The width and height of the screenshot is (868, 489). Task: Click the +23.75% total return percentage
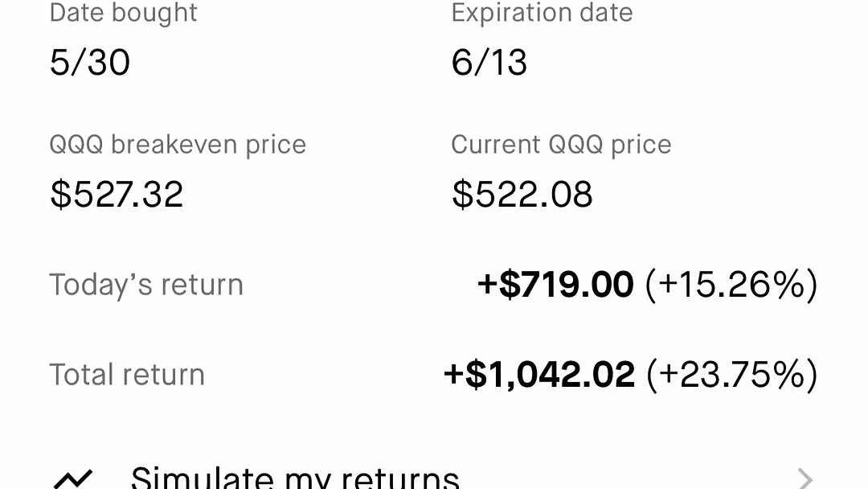coord(732,375)
